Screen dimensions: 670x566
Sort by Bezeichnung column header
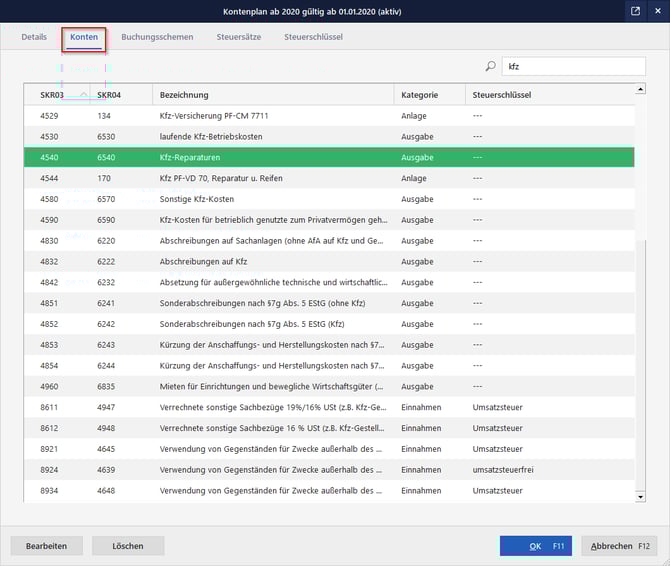pyautogui.click(x=273, y=95)
